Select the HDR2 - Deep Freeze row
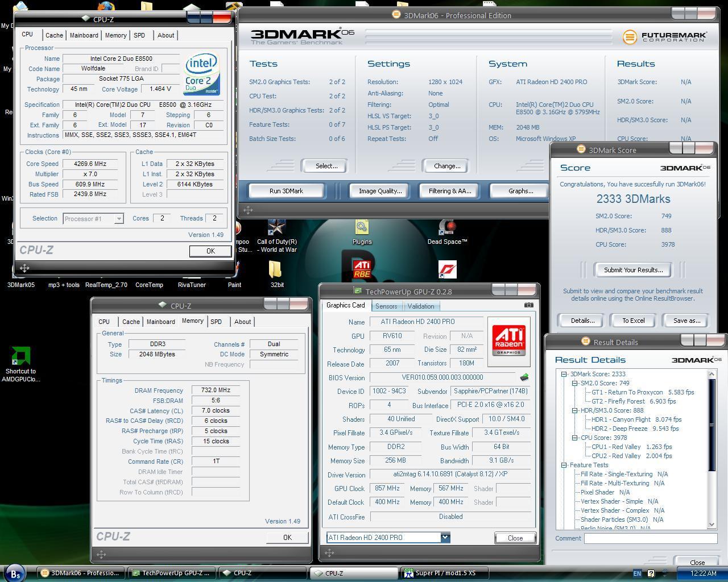Image resolution: width=728 pixels, height=582 pixels. tap(635, 429)
